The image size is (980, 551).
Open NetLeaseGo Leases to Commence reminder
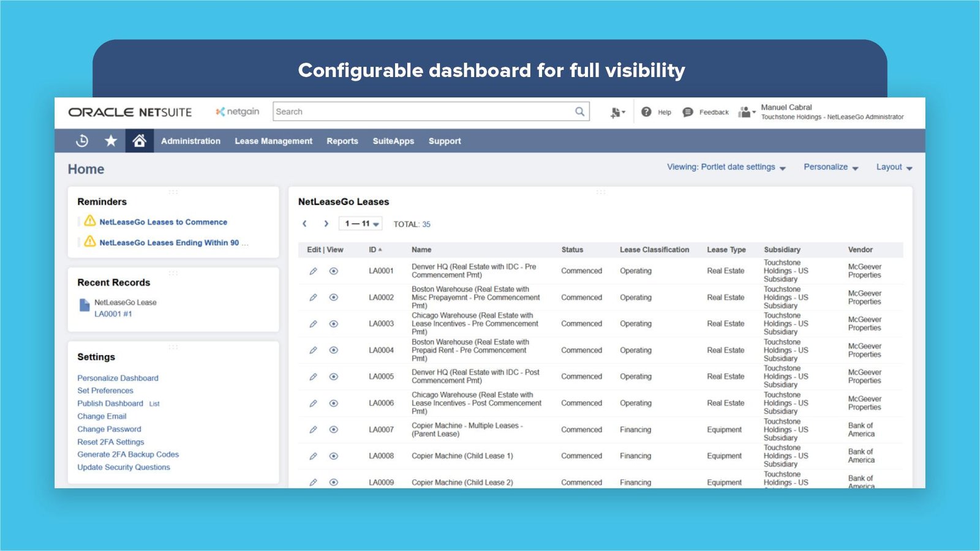(x=163, y=222)
